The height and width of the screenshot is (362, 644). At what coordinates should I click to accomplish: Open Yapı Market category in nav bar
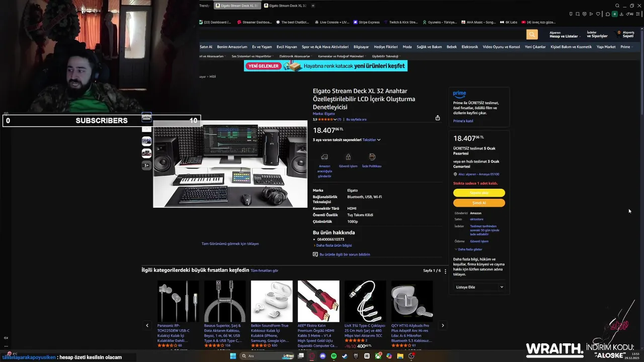pyautogui.click(x=606, y=47)
